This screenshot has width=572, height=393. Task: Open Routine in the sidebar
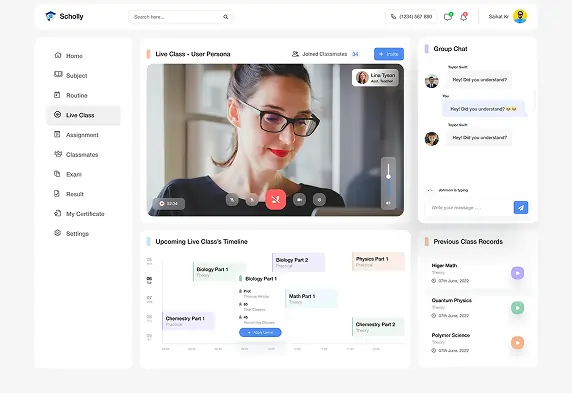point(83,95)
